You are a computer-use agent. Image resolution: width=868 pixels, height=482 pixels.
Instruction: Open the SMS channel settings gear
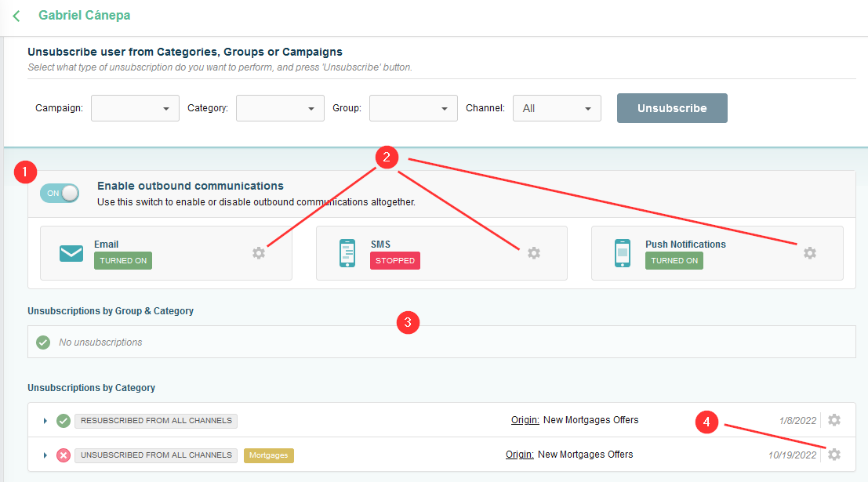(534, 253)
